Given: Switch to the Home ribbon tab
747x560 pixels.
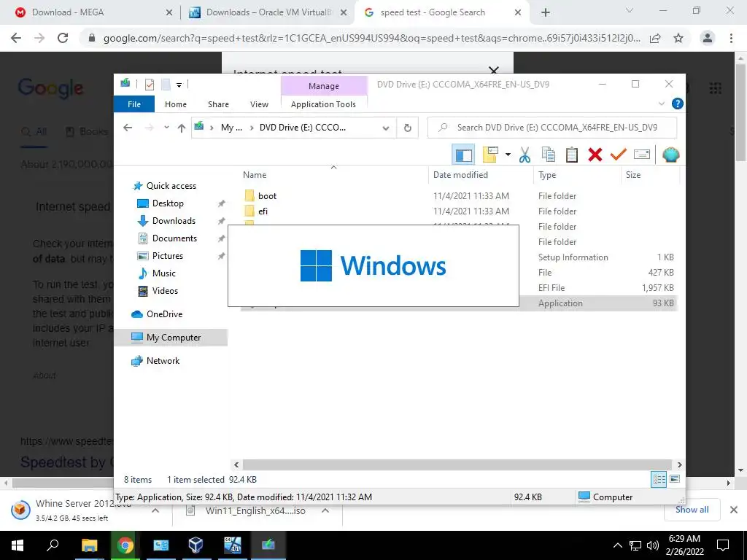Looking at the screenshot, I should (x=176, y=104).
